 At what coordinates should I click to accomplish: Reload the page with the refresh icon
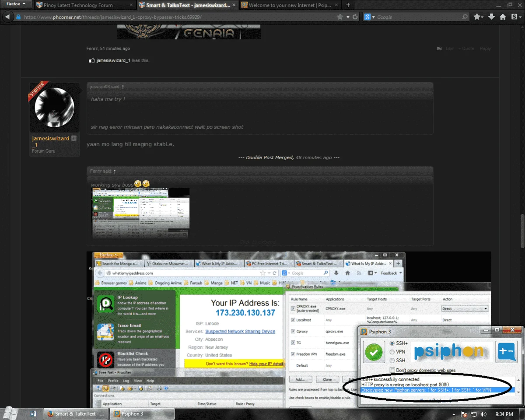[356, 17]
